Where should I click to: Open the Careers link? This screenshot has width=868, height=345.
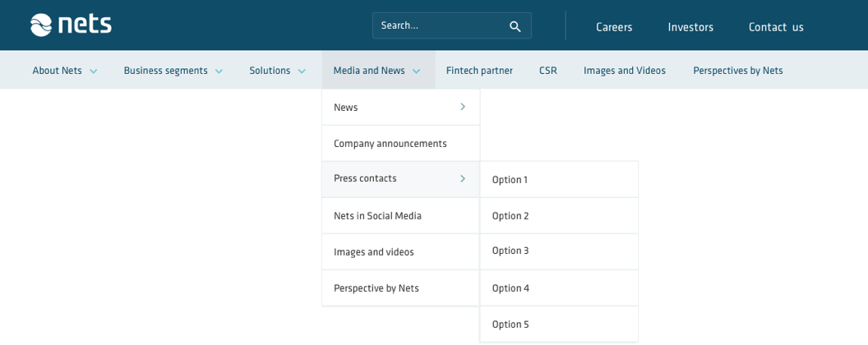(614, 27)
